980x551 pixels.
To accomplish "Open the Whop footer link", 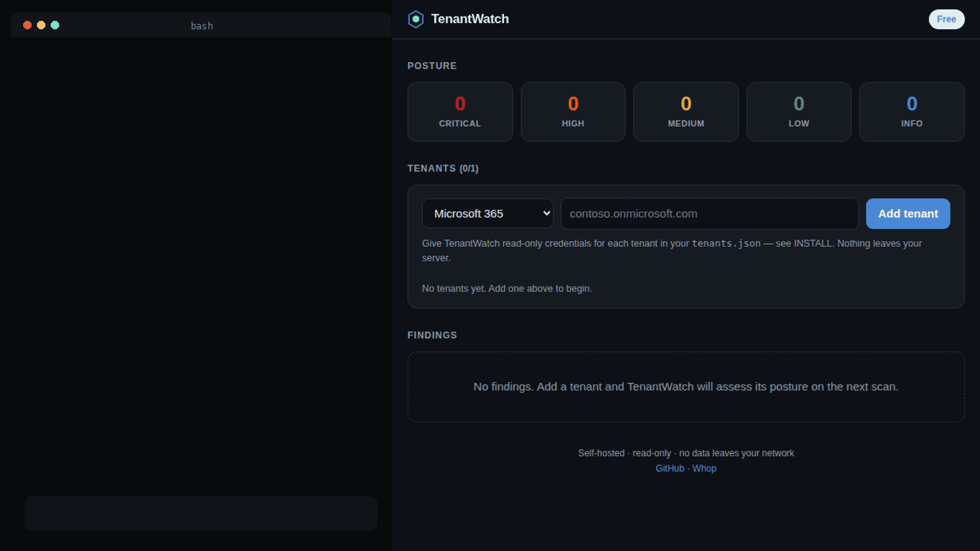I will click(x=704, y=468).
